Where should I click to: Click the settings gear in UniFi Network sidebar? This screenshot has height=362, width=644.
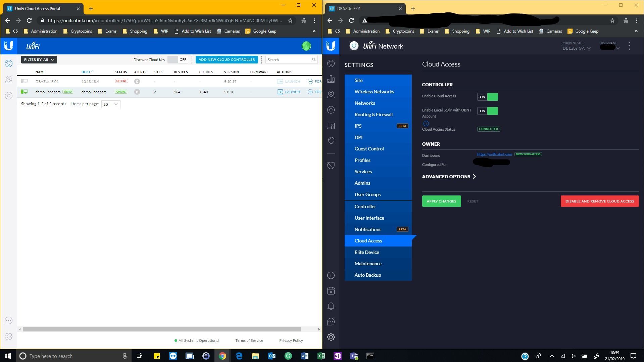[331, 337]
